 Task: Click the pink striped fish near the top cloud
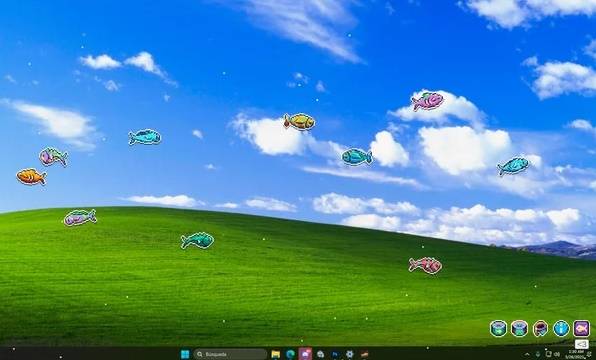coord(428,101)
